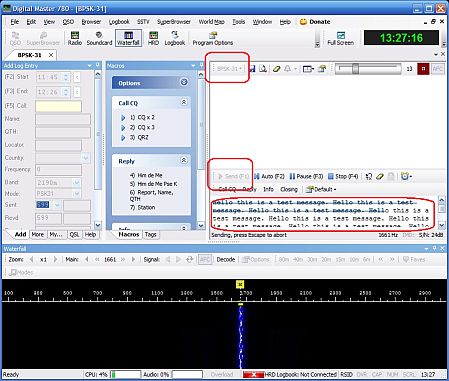Screen dimensions: 449x381
Task: Click the save icon in receive toolbar
Action: 252,69
